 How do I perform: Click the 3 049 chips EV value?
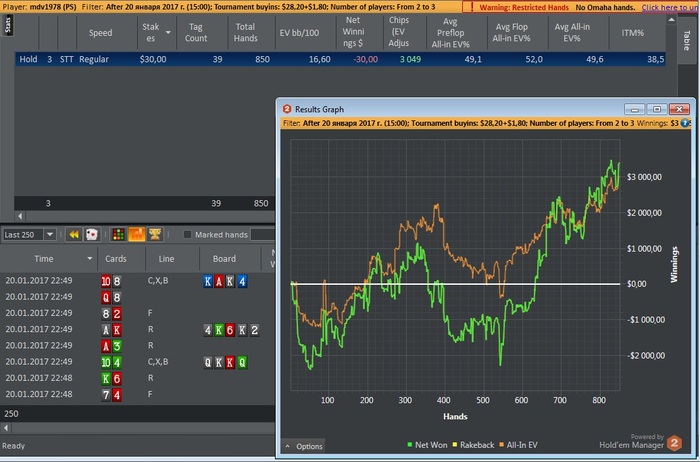coord(410,59)
